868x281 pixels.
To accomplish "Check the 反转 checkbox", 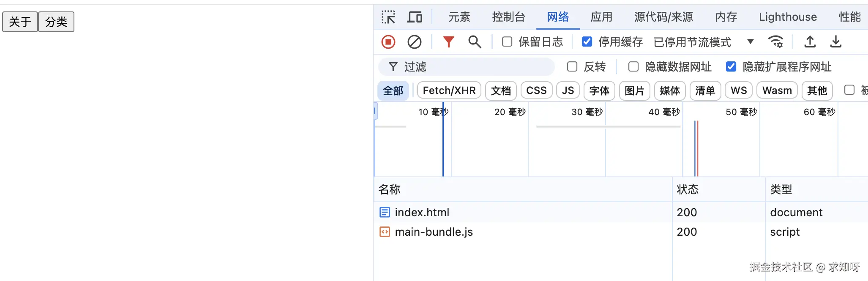I will pyautogui.click(x=572, y=66).
